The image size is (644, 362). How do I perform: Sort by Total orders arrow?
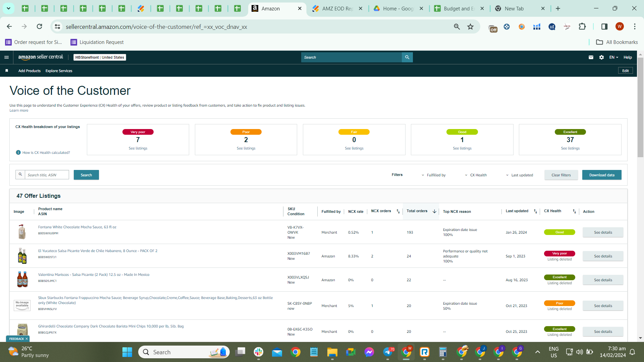point(434,212)
